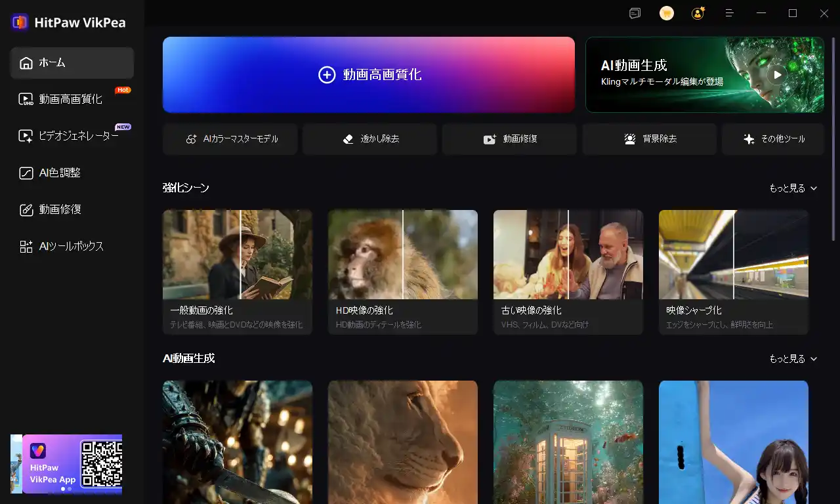Image resolution: width=840 pixels, height=504 pixels.
Task: Expand もっと見る in 強化シーン section
Action: coord(793,188)
